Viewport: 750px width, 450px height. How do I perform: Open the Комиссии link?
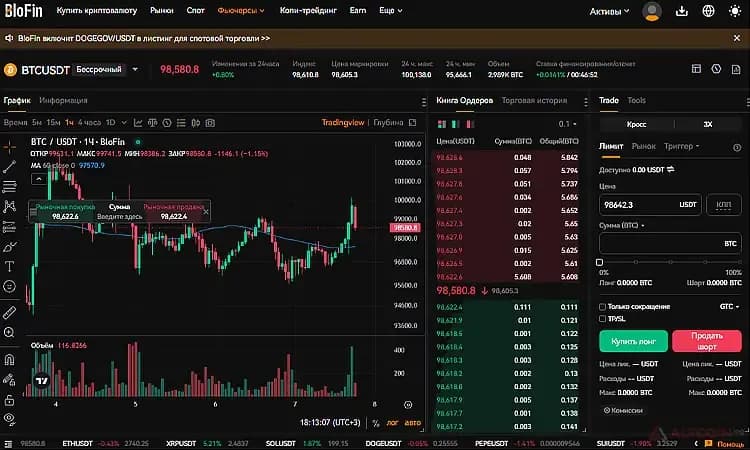623,410
